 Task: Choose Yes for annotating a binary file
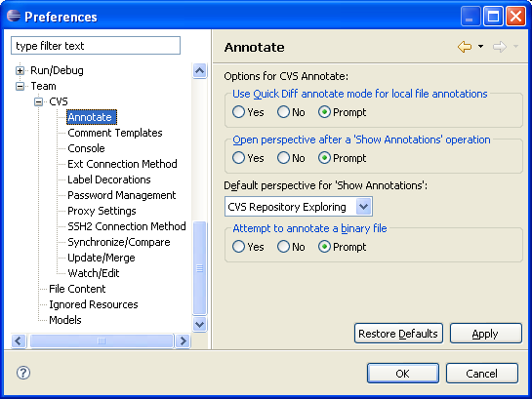point(238,247)
